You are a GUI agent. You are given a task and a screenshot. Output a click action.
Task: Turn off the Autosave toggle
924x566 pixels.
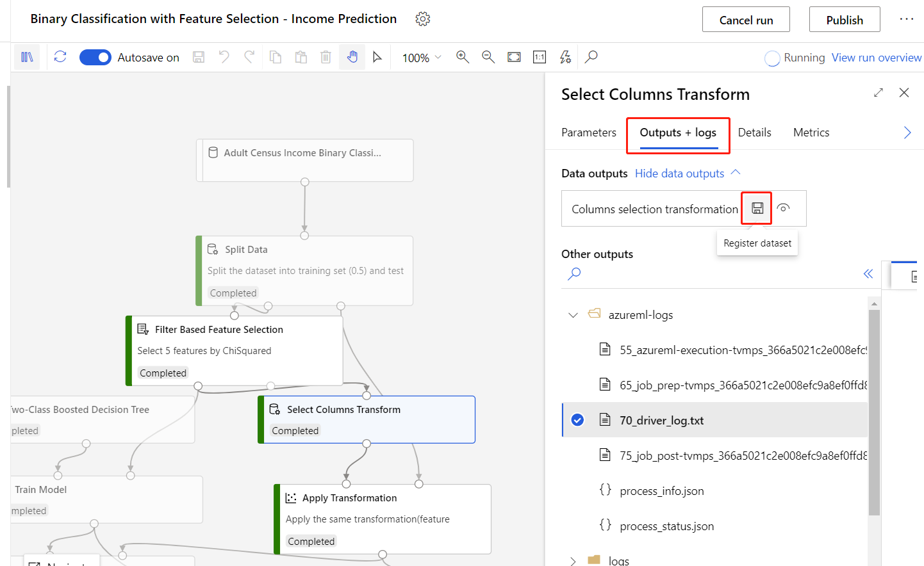coord(95,58)
